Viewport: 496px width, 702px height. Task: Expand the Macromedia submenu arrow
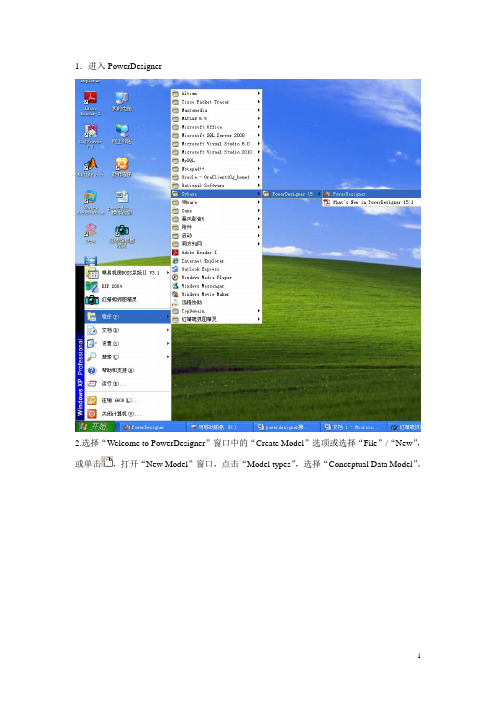coord(259,110)
